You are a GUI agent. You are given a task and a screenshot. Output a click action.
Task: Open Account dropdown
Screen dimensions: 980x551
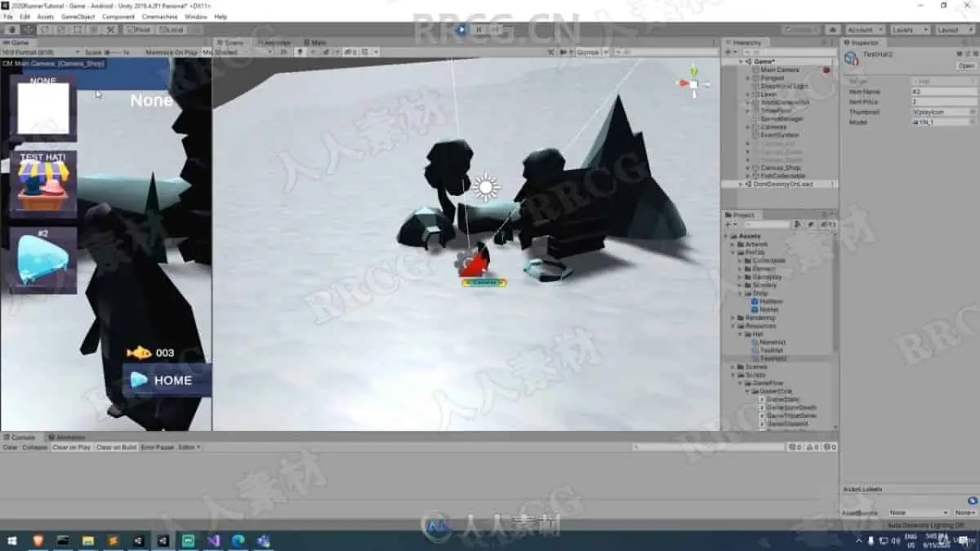pos(864,29)
